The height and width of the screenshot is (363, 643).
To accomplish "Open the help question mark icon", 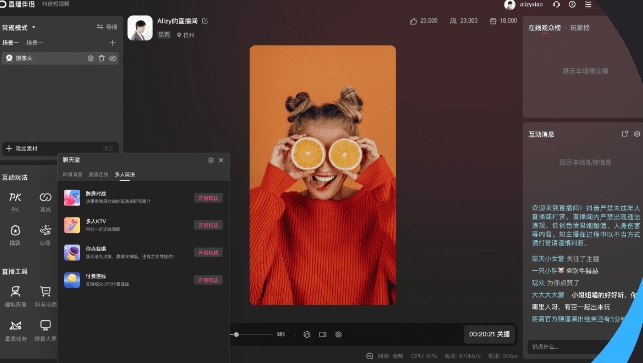I will coord(572,5).
